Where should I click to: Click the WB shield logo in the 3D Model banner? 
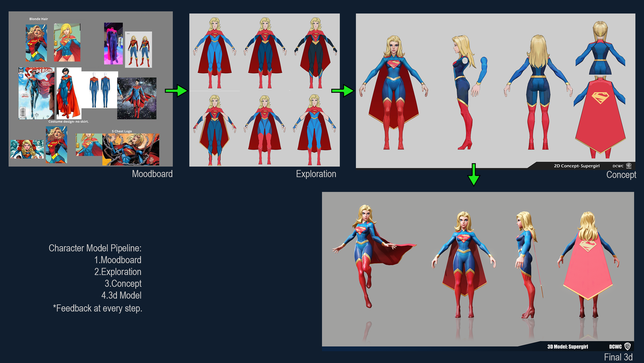(x=628, y=346)
